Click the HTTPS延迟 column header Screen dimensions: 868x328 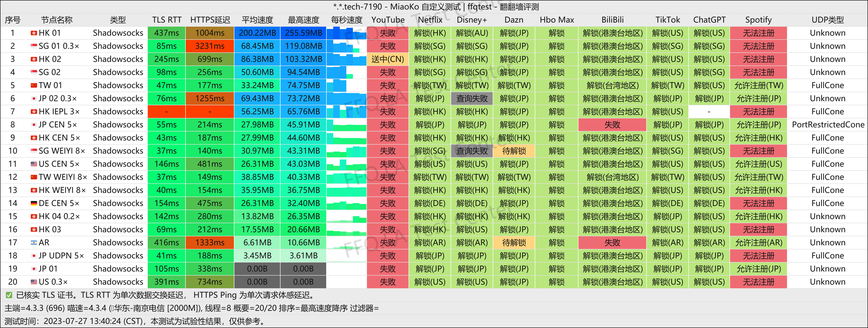click(x=210, y=20)
